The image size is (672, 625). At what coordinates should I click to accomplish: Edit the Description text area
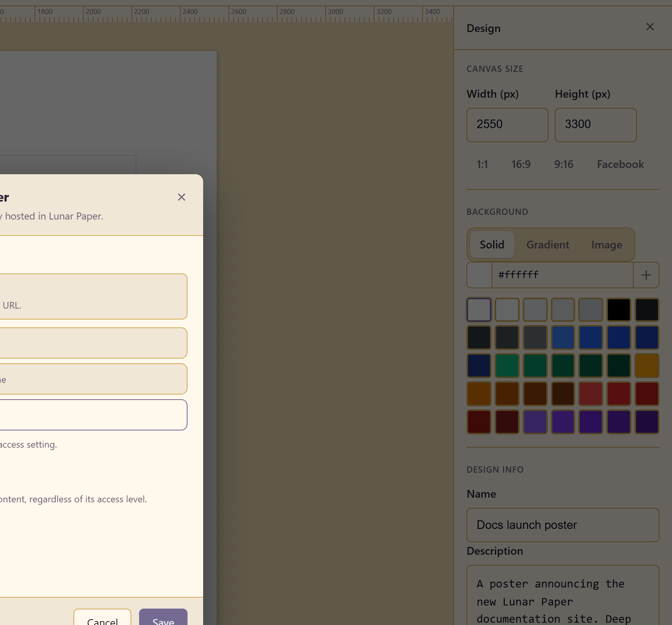coord(563,595)
